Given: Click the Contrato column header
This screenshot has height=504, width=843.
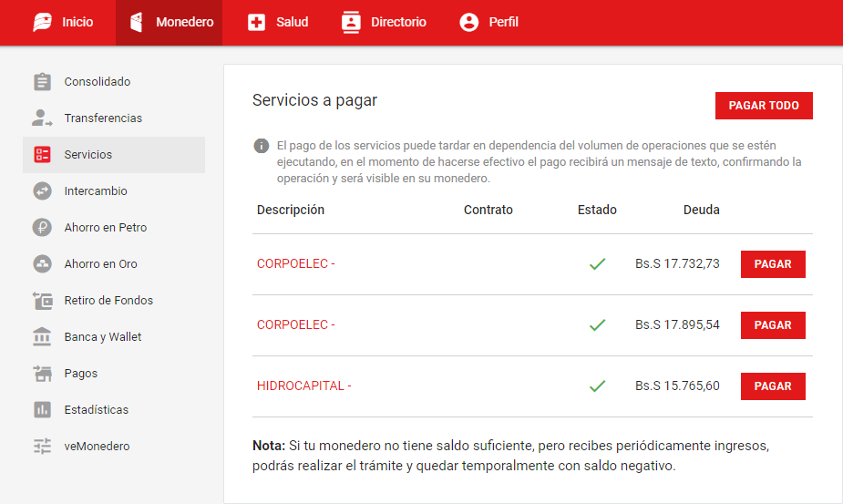Looking at the screenshot, I should click(488, 210).
